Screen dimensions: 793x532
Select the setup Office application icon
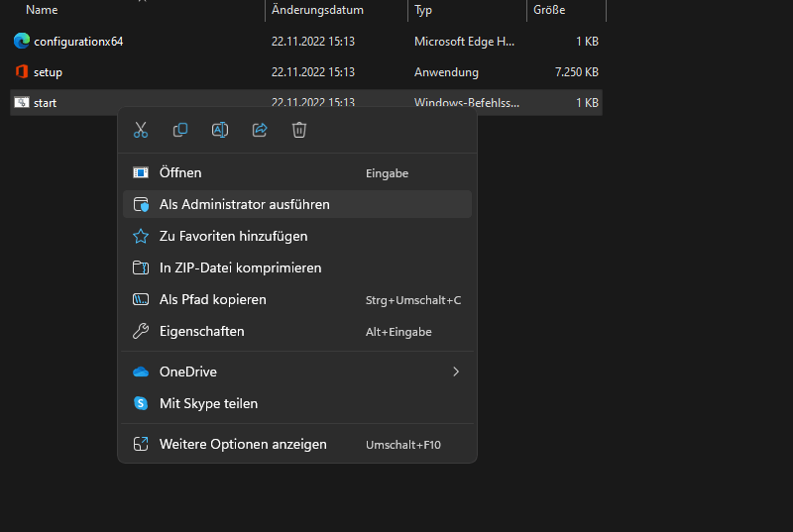point(22,72)
